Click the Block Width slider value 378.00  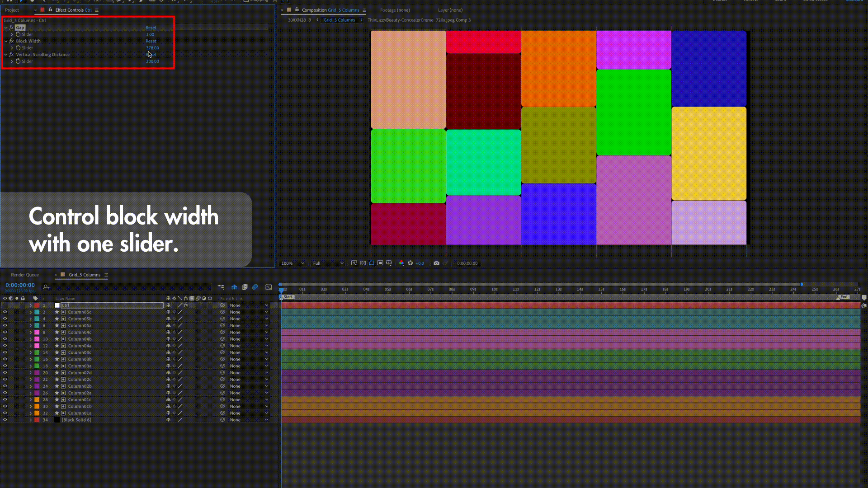152,48
